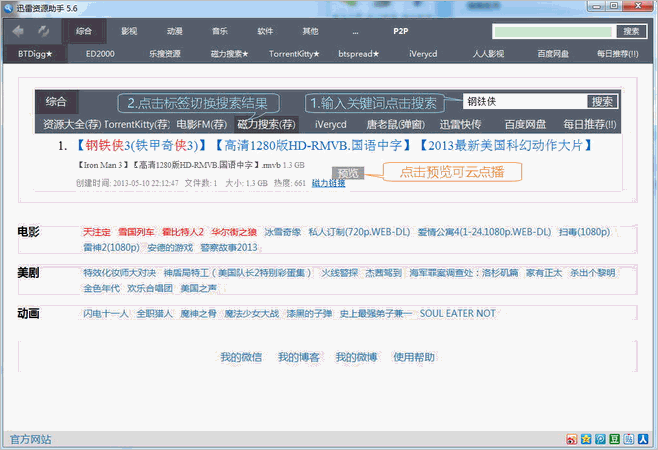Open the 钢铁侠3 search result title
Screen dimensions: 658x450
click(334, 145)
